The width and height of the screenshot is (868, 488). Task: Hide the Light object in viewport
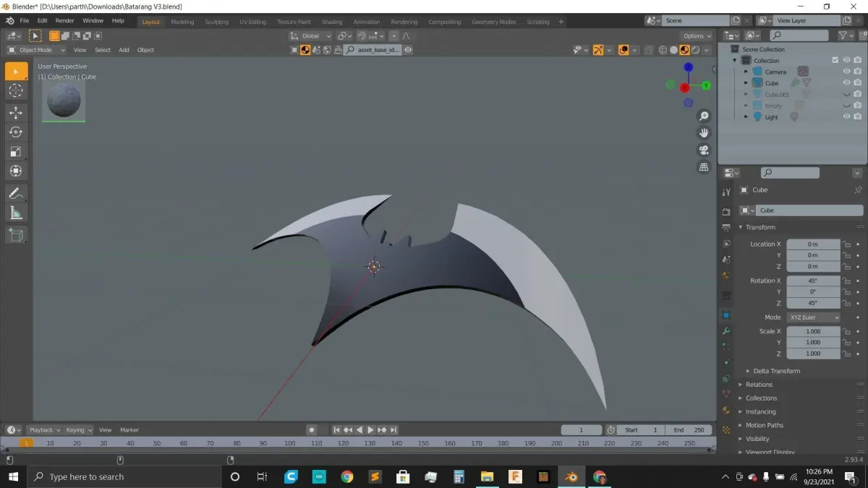(x=846, y=117)
